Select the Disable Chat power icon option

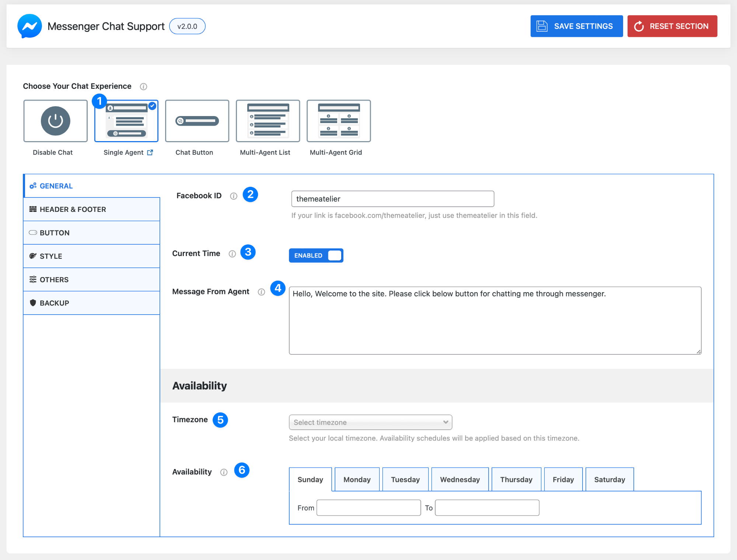[55, 121]
